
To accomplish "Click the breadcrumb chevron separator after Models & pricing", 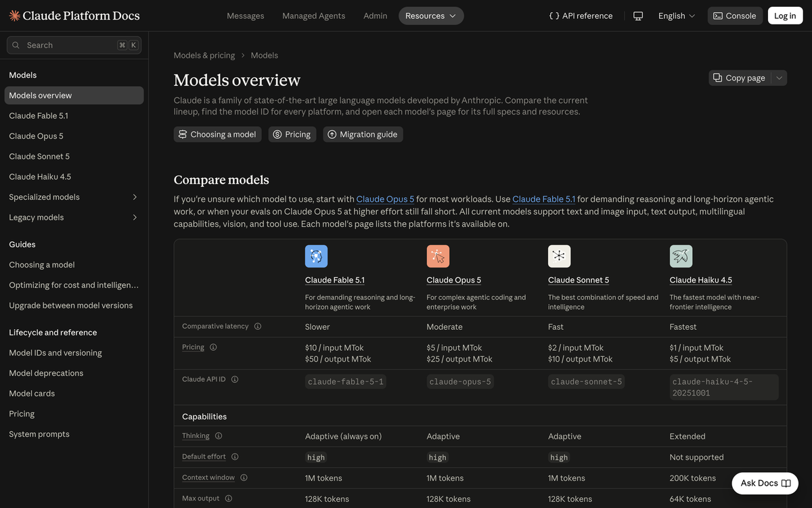I will pyautogui.click(x=243, y=56).
